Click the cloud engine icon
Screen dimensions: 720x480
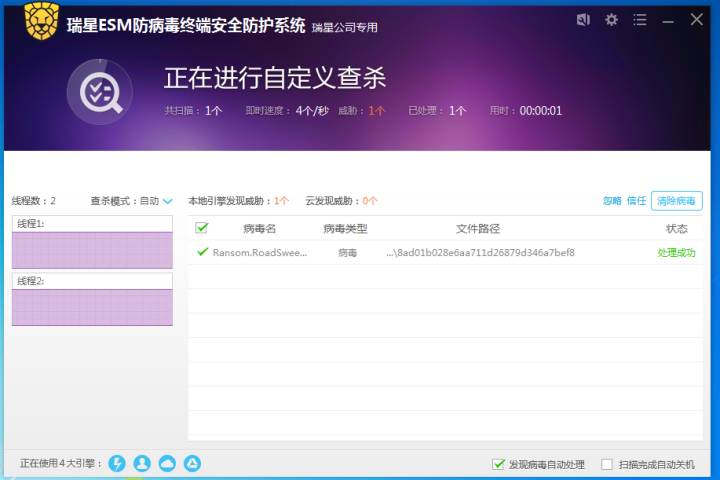click(167, 463)
